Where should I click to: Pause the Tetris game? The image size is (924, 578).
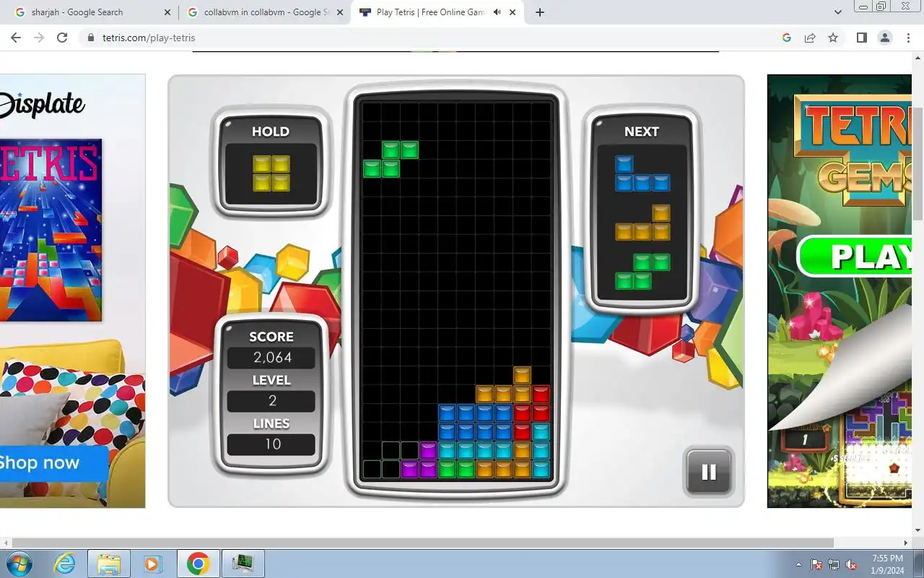coord(709,472)
